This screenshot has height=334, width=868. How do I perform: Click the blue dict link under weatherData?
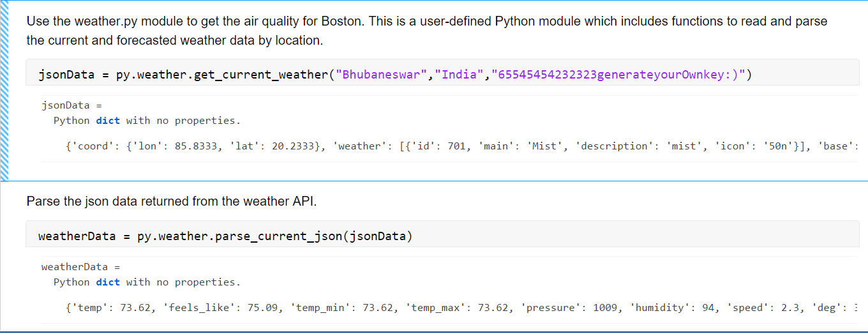(108, 282)
